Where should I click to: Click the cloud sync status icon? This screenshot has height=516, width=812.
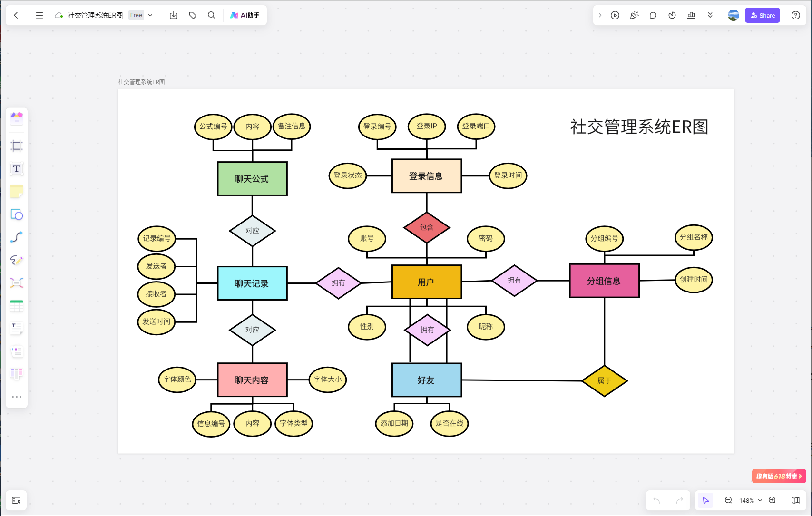(x=59, y=15)
